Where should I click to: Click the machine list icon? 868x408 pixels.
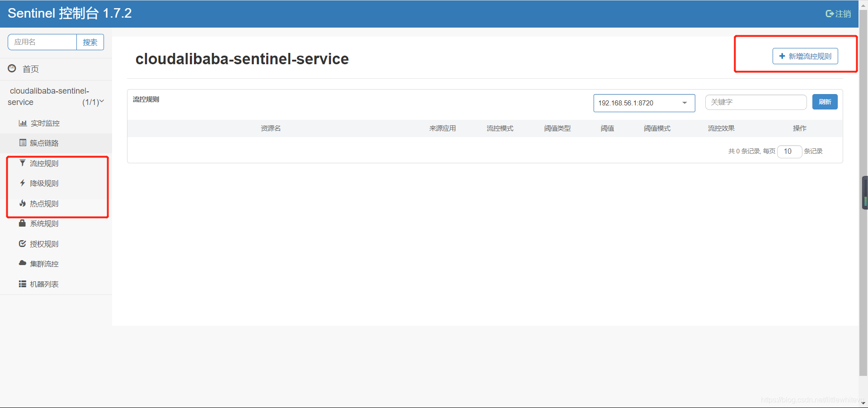tap(22, 284)
